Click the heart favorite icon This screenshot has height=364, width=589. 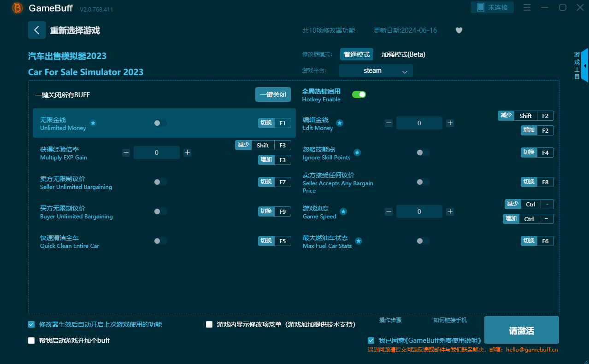pyautogui.click(x=459, y=30)
